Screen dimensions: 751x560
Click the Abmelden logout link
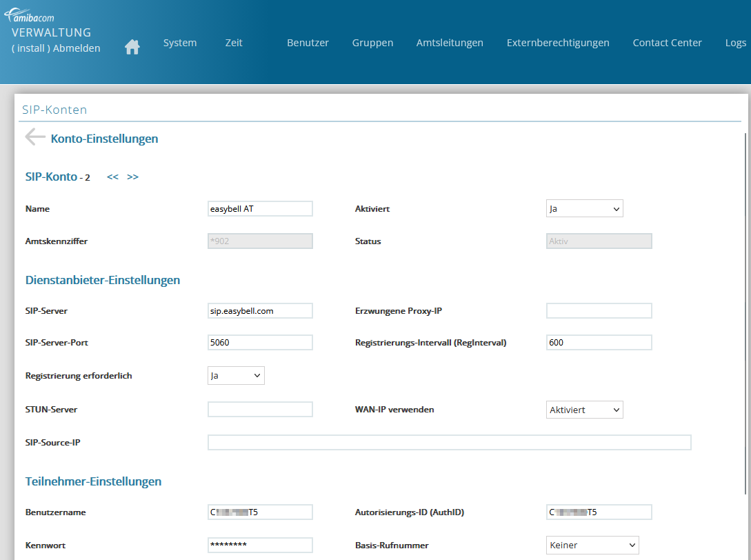pyautogui.click(x=77, y=48)
